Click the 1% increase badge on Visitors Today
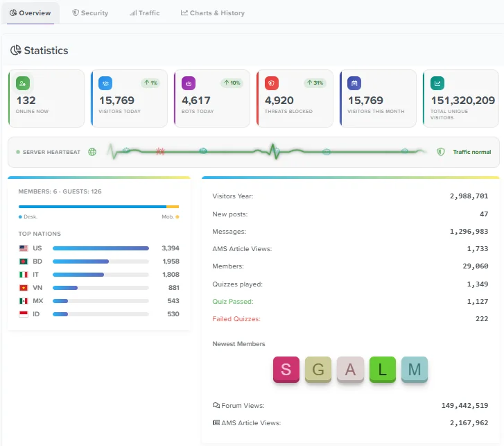 coord(150,83)
